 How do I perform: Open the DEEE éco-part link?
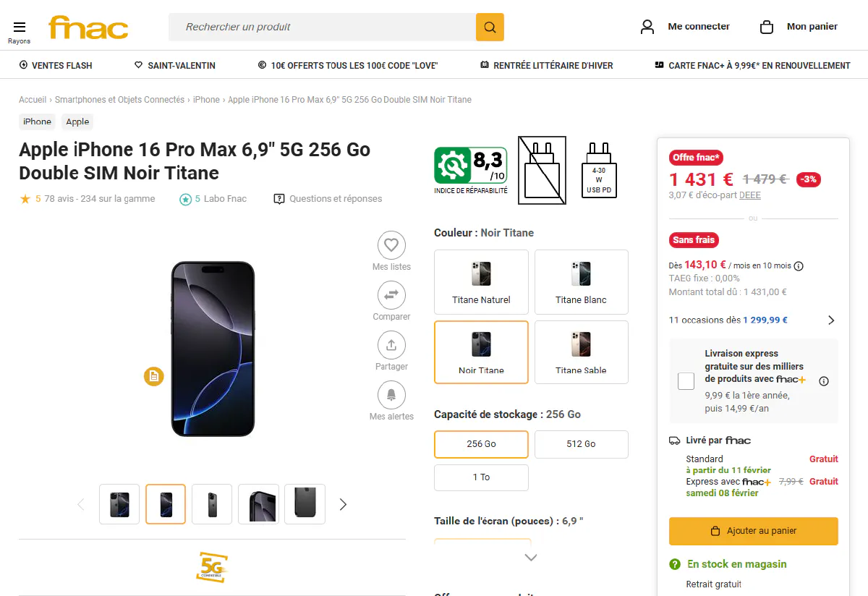(x=749, y=195)
